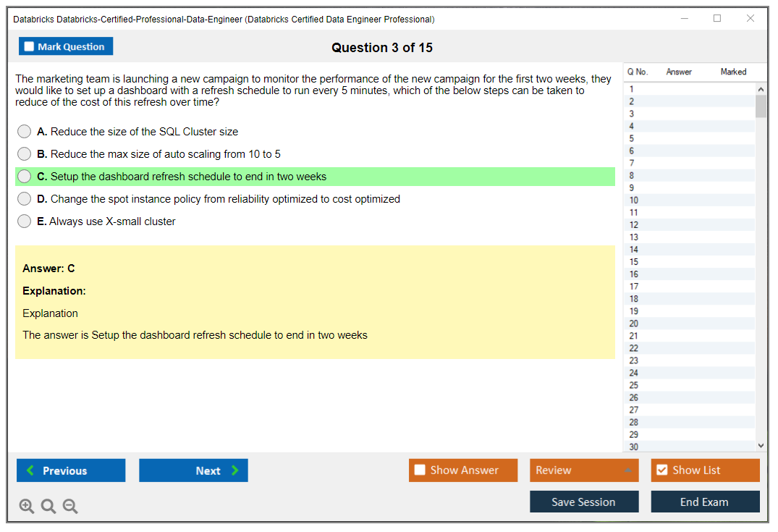
Task: Click the zoom reset magnifier icon
Action: pos(48,507)
